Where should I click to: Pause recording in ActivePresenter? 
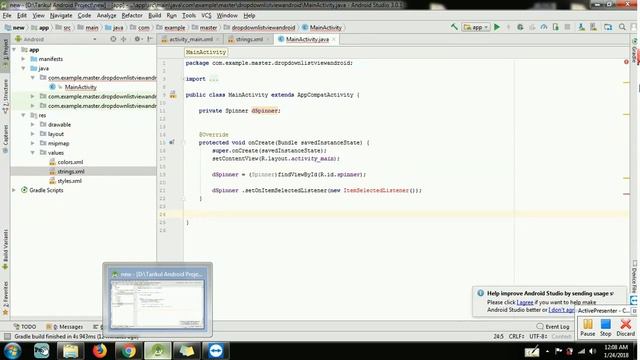[588, 328]
